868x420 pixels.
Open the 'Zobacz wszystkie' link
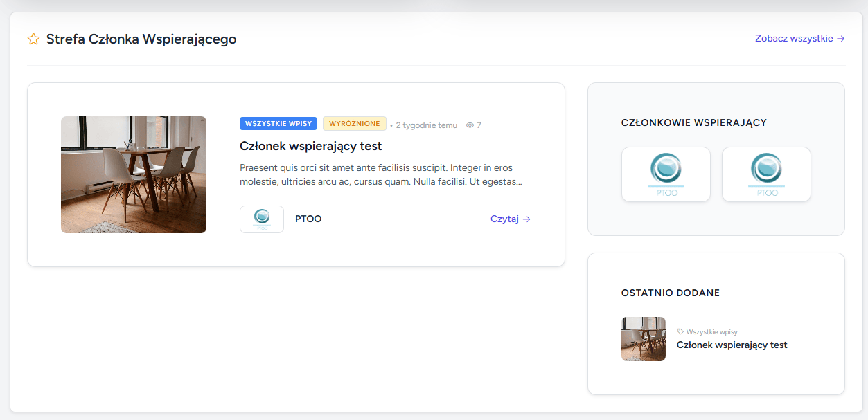click(x=794, y=39)
